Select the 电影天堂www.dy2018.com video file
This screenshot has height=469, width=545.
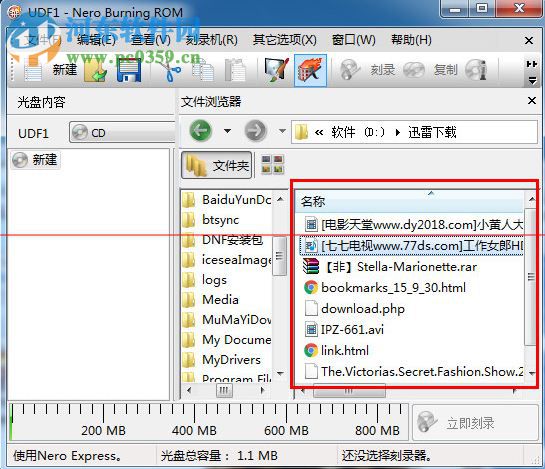tap(414, 225)
